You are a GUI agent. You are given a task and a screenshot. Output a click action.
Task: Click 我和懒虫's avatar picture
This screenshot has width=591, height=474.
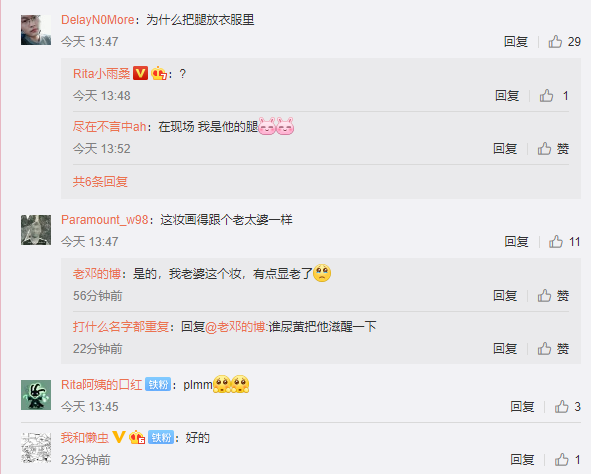(36, 448)
